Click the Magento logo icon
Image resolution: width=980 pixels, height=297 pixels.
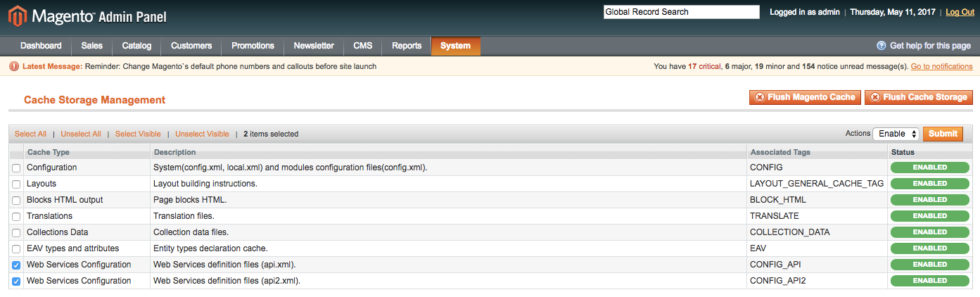(17, 15)
